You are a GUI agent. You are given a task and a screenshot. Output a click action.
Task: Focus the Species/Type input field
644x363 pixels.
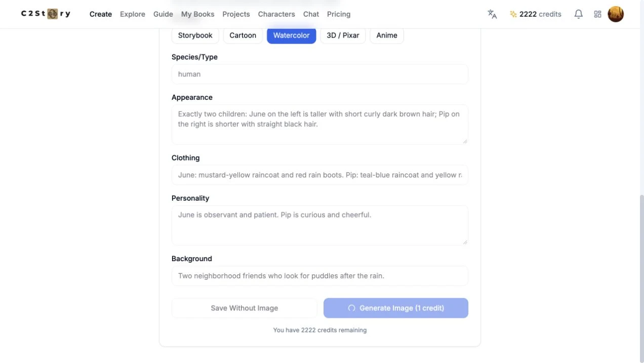(320, 74)
